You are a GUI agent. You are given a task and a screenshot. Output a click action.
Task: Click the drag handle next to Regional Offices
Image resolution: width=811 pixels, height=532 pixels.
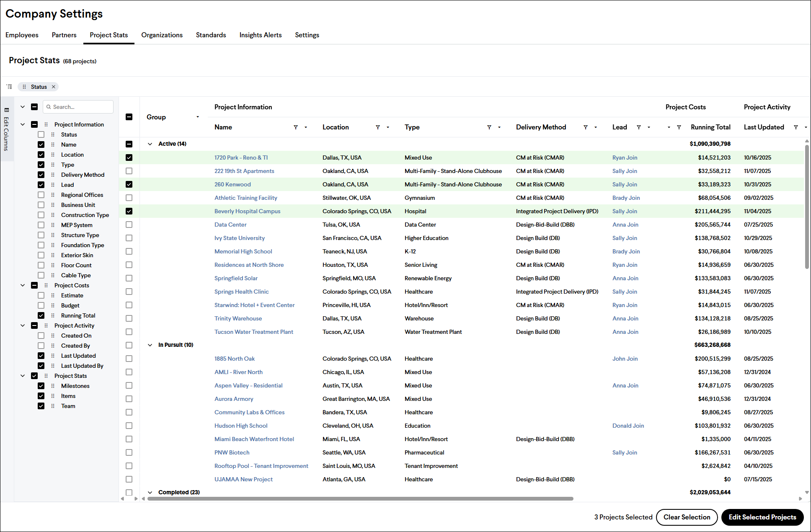pyautogui.click(x=53, y=195)
